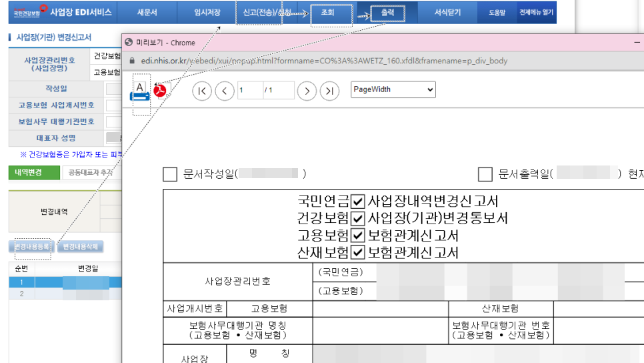Click the 변경내용등록 button
The height and width of the screenshot is (363, 644).
point(32,247)
